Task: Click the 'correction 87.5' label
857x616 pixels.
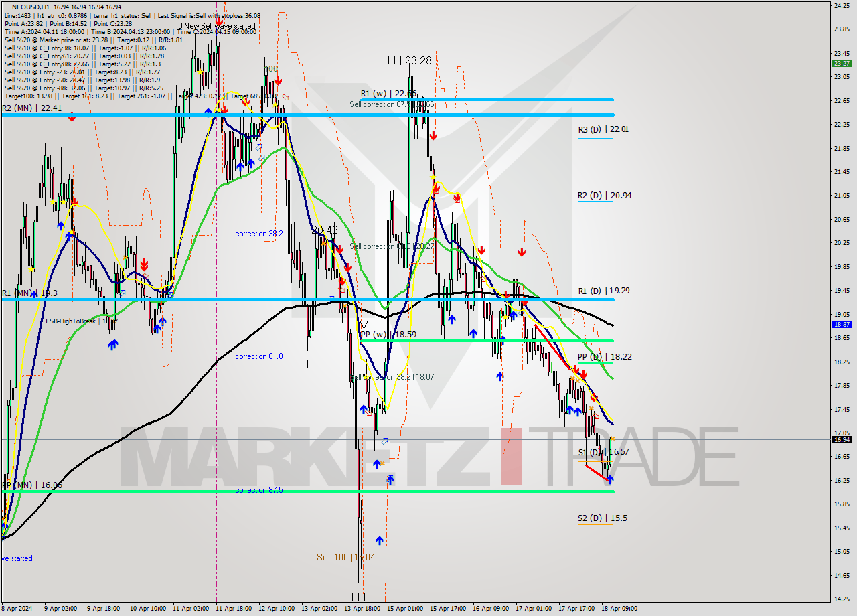Action: pyautogui.click(x=258, y=490)
